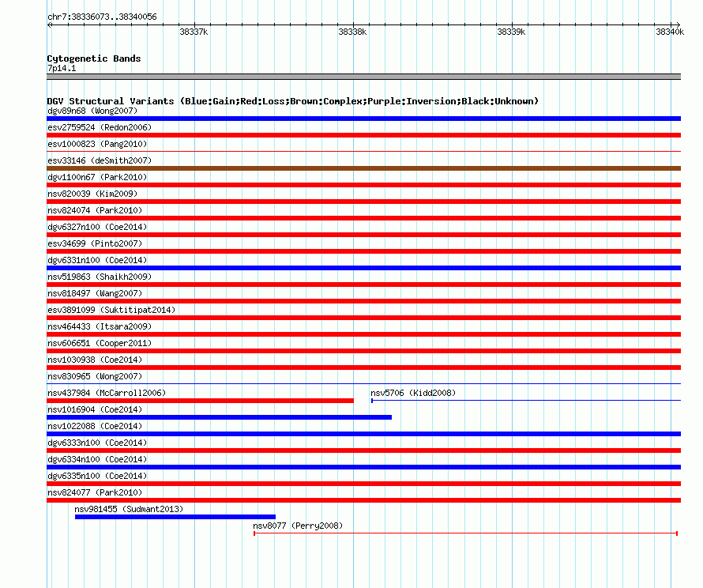Click the nsv8077 (Perry2008) label
703x588 pixels.
click(x=298, y=526)
